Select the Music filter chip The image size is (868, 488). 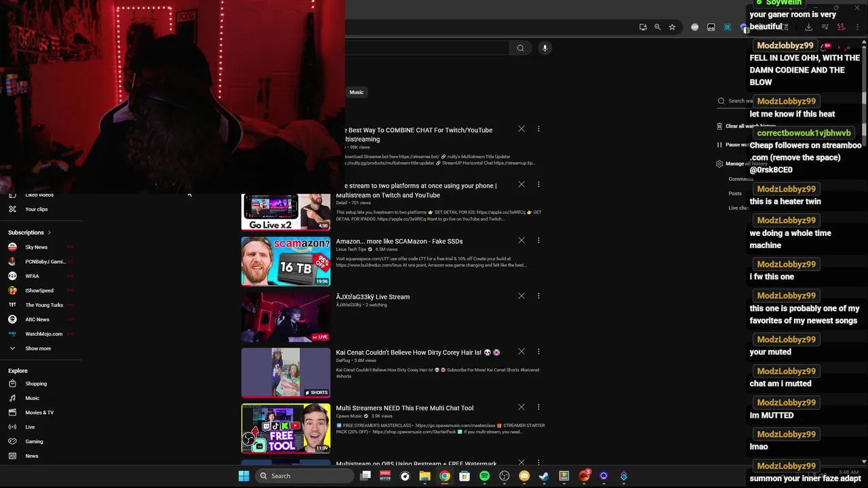[357, 92]
